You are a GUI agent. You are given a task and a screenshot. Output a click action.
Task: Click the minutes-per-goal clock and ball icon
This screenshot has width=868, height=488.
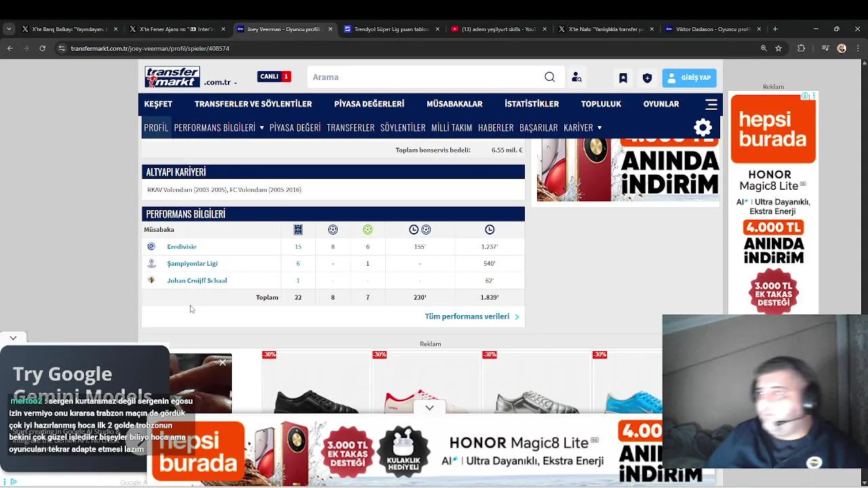(420, 230)
